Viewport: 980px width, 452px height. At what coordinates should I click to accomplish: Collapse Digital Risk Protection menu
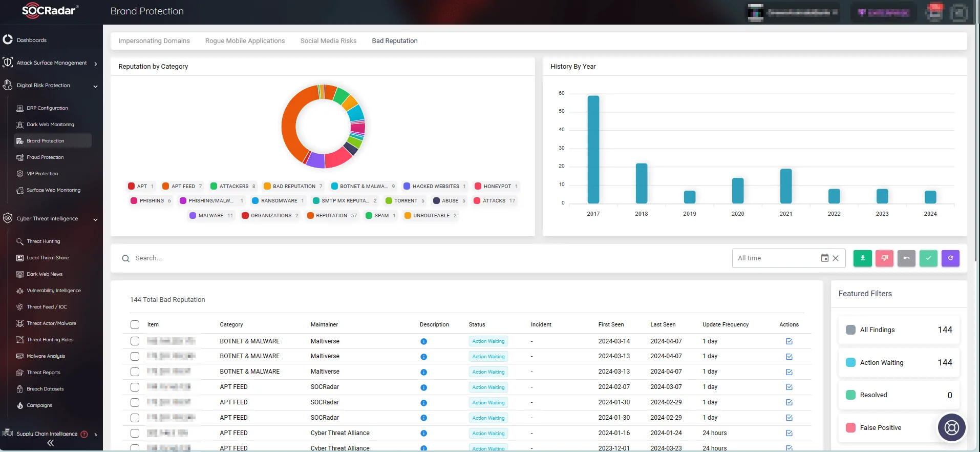coord(50,86)
